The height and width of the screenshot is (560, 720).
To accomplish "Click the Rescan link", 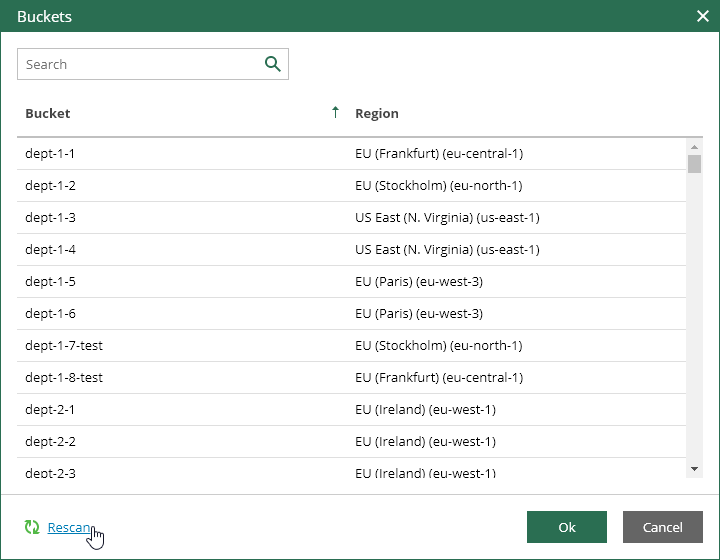I will click(x=69, y=527).
